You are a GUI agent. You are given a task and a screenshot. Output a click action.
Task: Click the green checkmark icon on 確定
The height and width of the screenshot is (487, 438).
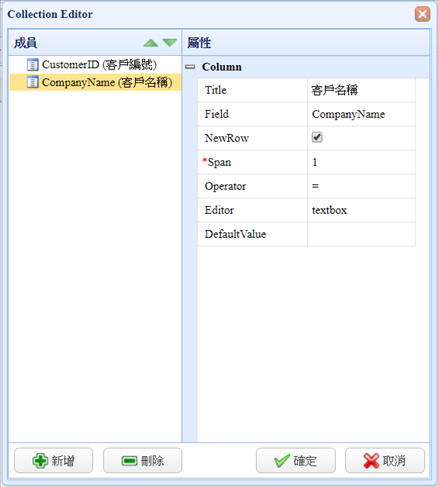click(x=282, y=461)
